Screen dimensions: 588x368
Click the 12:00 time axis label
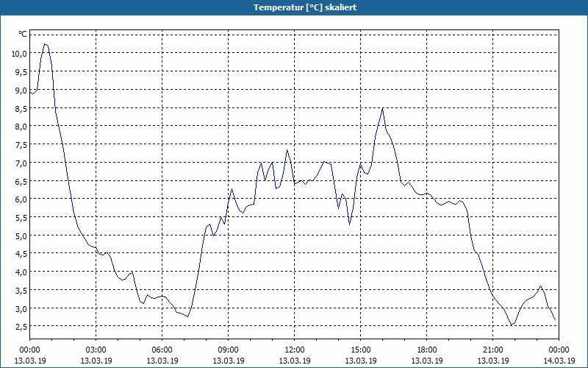(295, 350)
